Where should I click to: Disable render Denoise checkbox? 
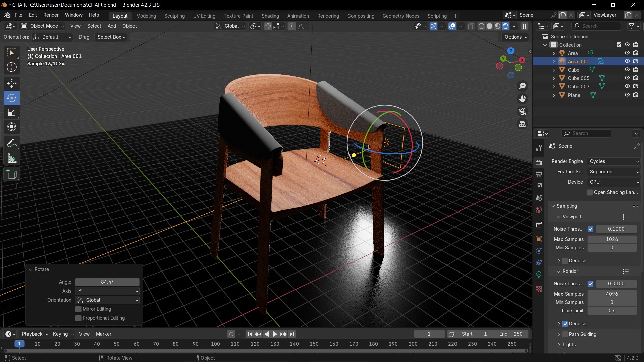click(x=565, y=324)
